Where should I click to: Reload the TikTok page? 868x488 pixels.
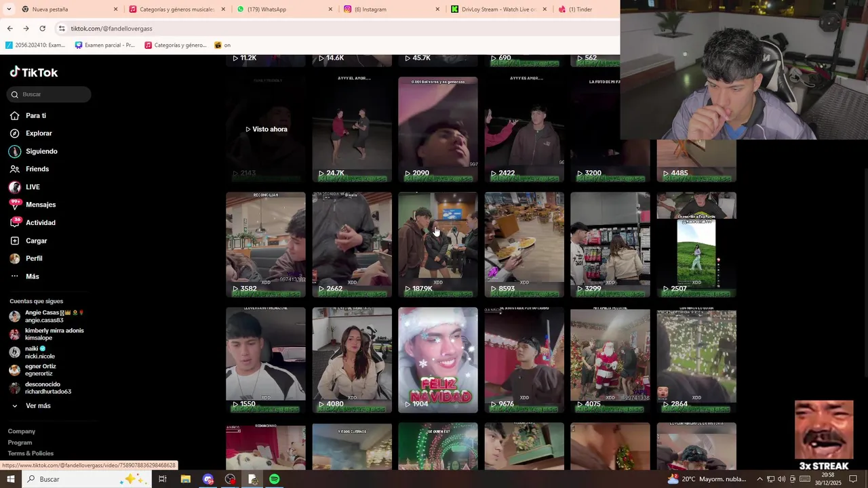42,28
